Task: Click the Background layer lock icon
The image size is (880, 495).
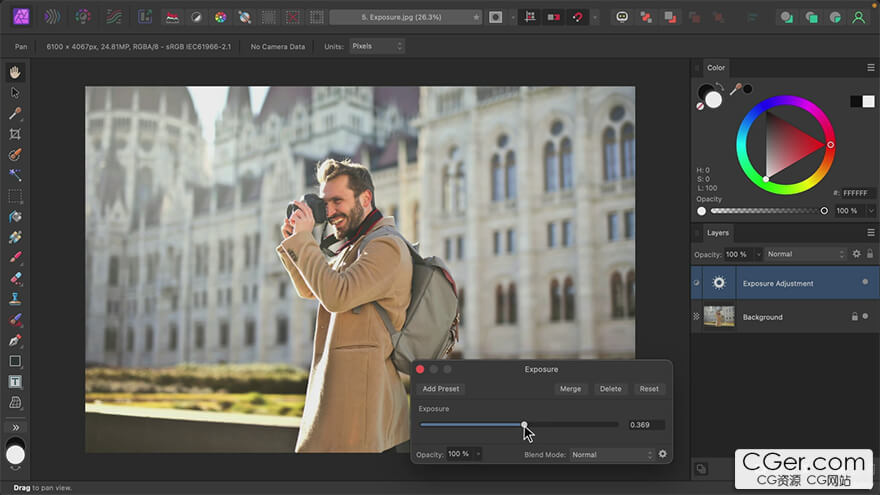Action: coord(855,317)
